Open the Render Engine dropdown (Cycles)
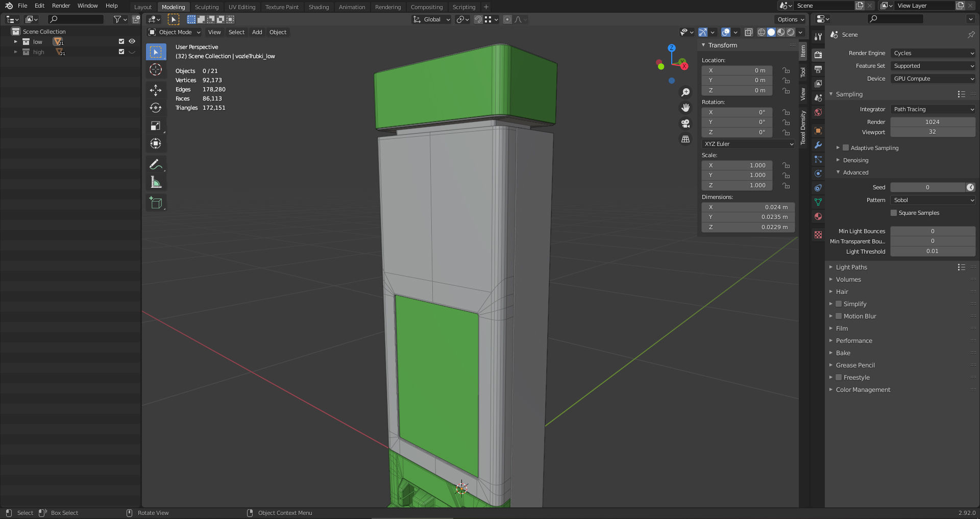 (933, 53)
